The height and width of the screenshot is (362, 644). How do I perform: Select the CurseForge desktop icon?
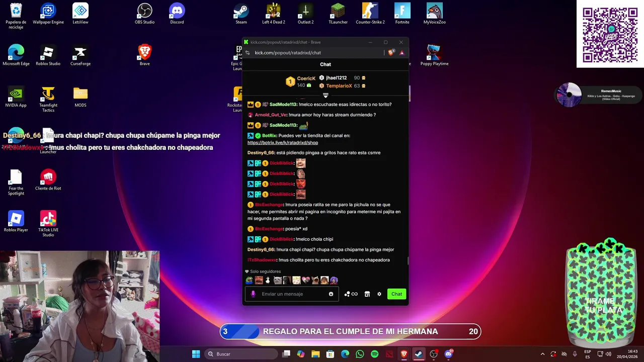[80, 55]
